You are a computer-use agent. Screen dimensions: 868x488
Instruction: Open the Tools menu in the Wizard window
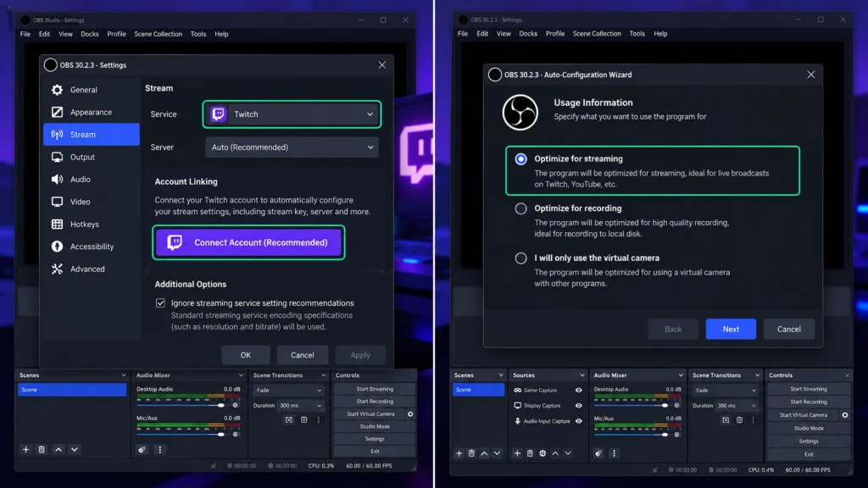pos(637,34)
